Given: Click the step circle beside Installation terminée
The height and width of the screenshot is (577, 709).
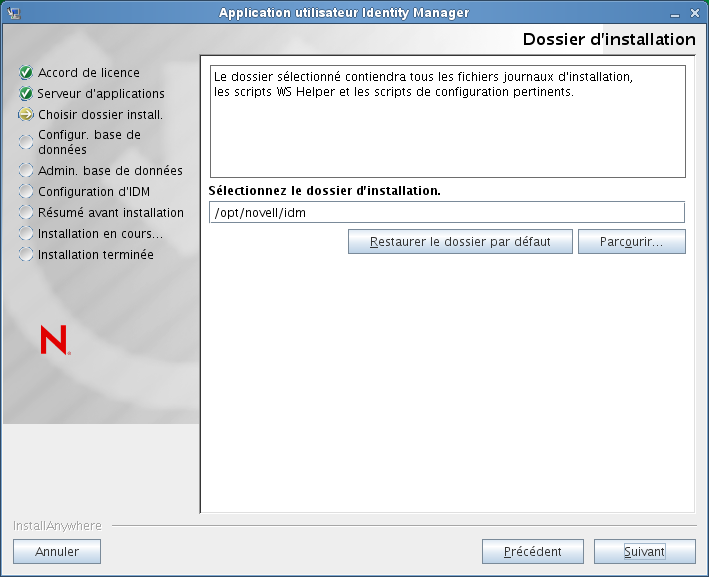Looking at the screenshot, I should [x=26, y=254].
